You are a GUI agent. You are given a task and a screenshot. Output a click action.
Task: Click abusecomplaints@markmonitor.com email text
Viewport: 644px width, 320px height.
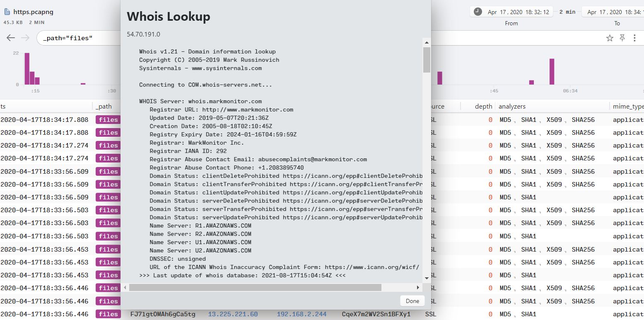pyautogui.click(x=312, y=159)
